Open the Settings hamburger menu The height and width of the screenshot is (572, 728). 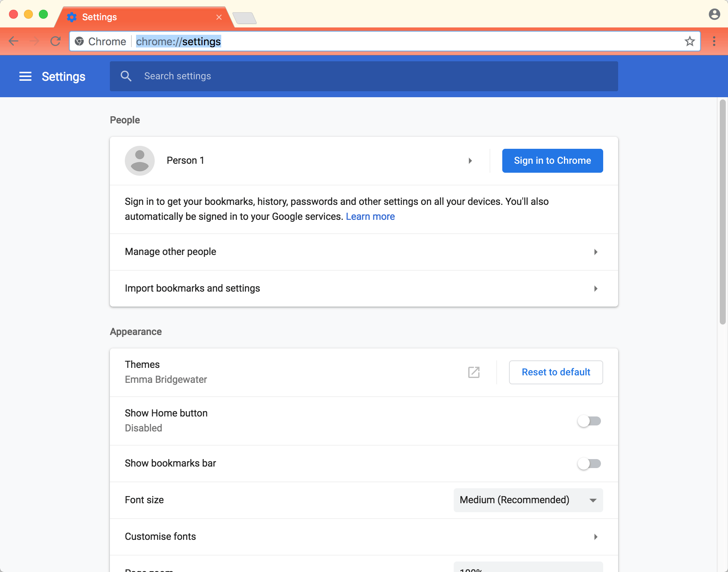(25, 76)
